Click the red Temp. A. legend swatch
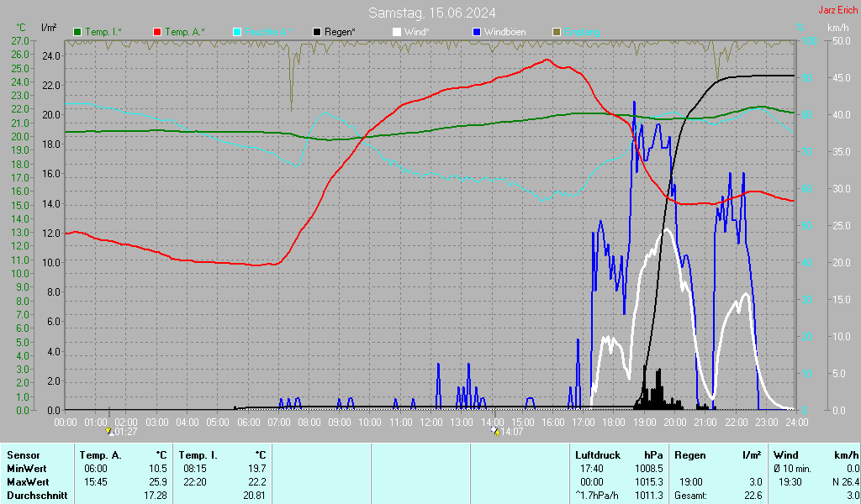This screenshot has height=504, width=861. point(158,32)
